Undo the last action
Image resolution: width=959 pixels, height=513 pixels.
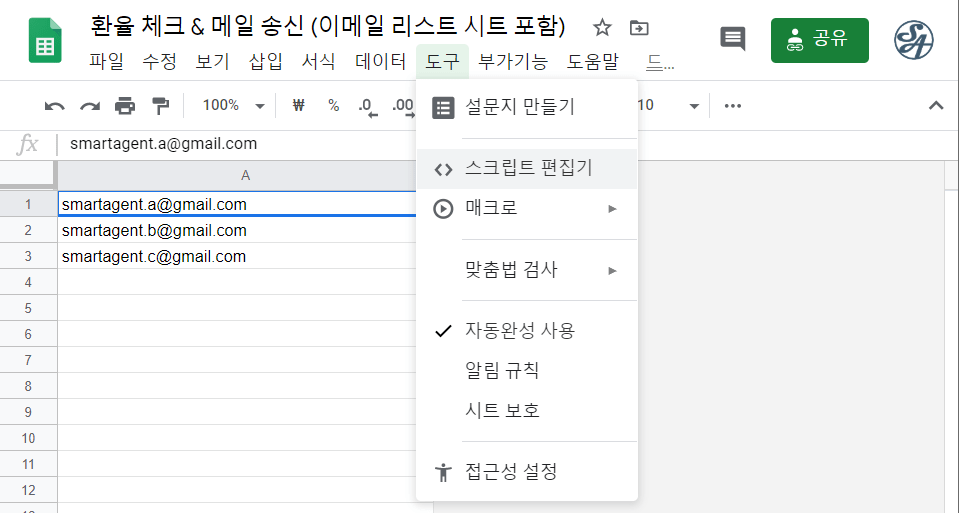tap(54, 106)
